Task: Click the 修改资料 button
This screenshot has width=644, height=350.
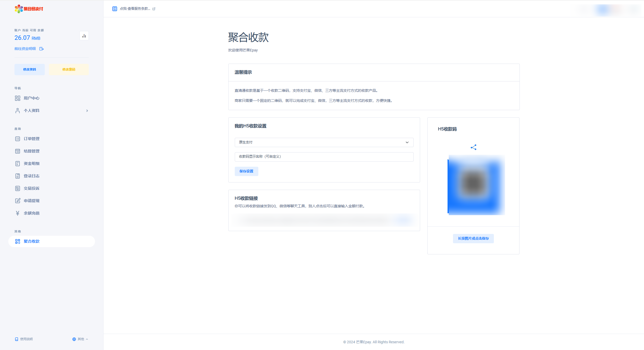Action: 30,70
